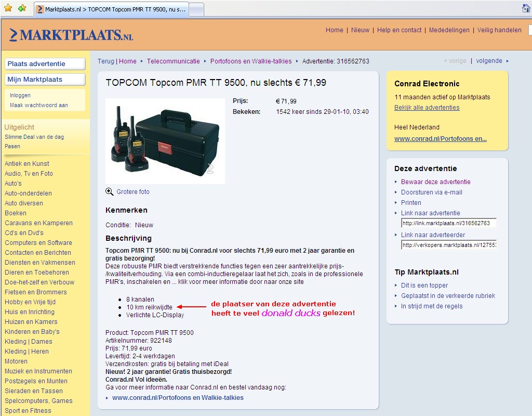Open category Cd's en Dvd's
This screenshot has width=532, height=416.
24,232
